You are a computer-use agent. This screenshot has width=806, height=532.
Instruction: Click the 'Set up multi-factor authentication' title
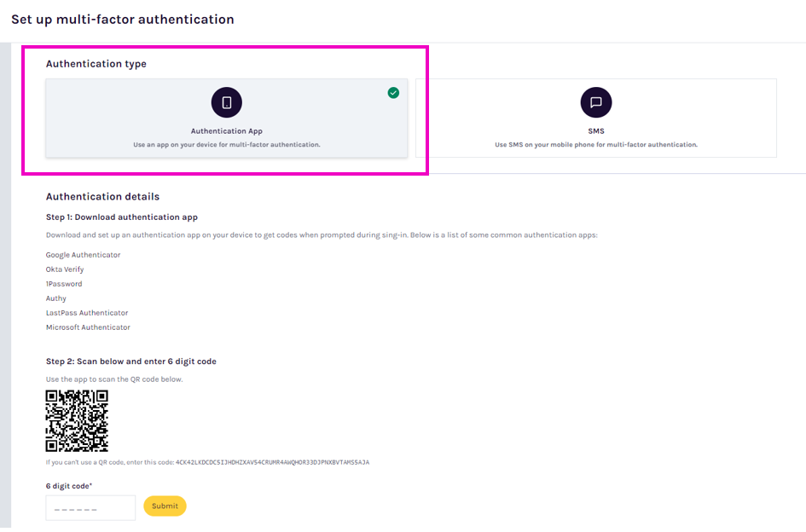click(123, 19)
